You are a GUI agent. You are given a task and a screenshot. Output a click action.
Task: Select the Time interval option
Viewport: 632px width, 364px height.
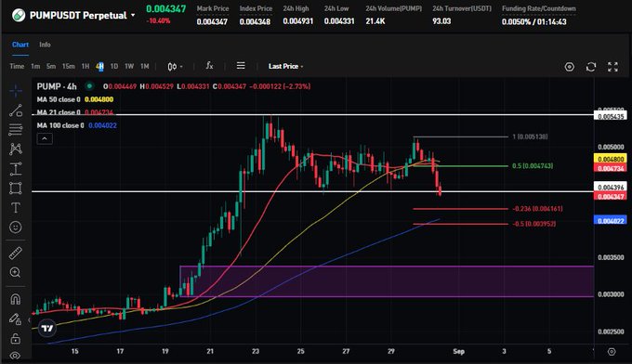17,66
